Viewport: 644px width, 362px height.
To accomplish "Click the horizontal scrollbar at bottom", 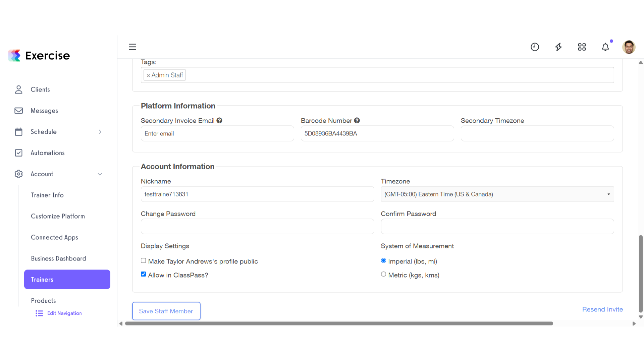I will tap(339, 323).
